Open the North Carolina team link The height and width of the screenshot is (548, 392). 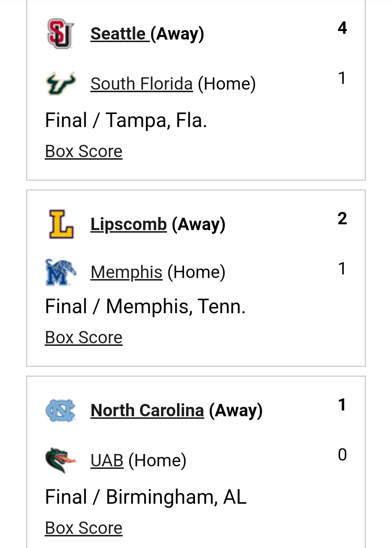tap(147, 410)
